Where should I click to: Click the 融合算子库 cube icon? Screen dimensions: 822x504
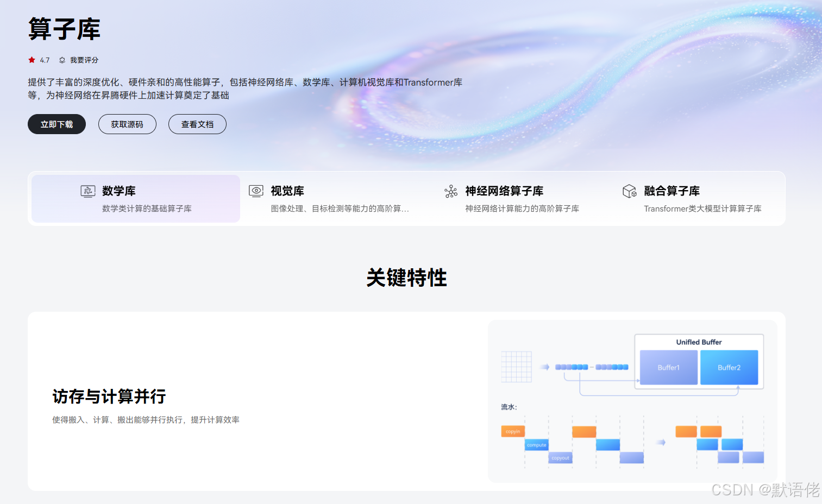coord(629,191)
